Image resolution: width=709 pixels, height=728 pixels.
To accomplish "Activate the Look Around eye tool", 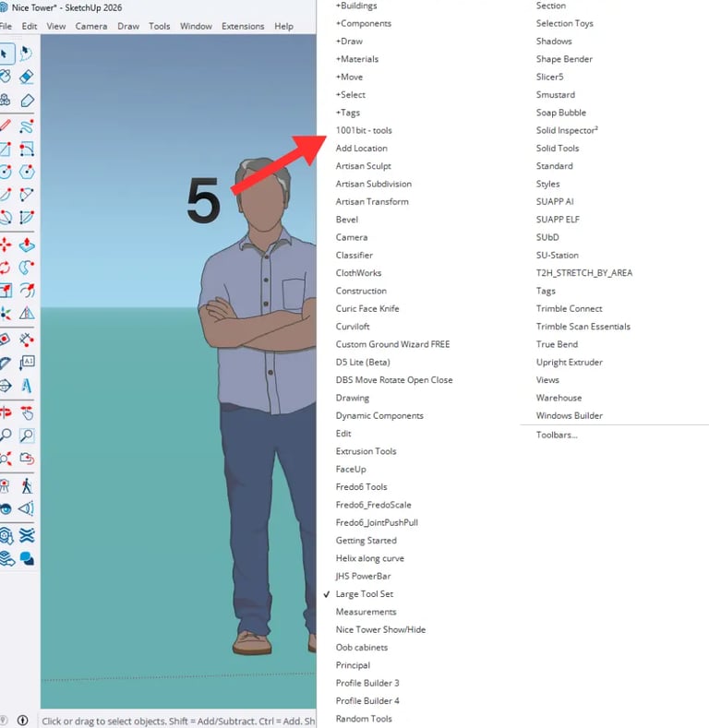I will 6,508.
